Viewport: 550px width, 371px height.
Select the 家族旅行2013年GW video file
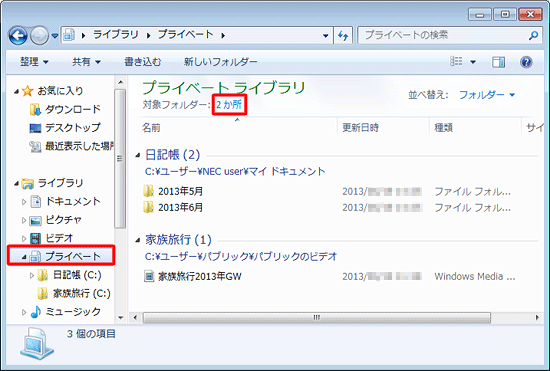click(200, 276)
